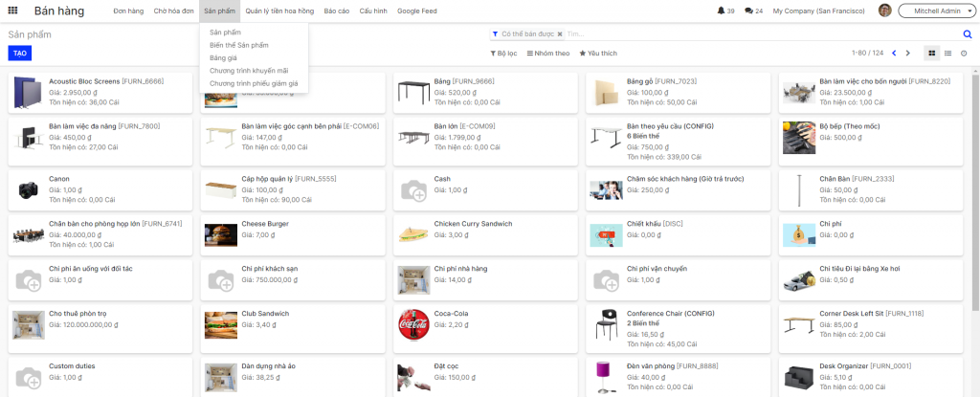Remove the 'Có thể bán được' filter
Viewport: 980px width, 397px height.
(560, 34)
